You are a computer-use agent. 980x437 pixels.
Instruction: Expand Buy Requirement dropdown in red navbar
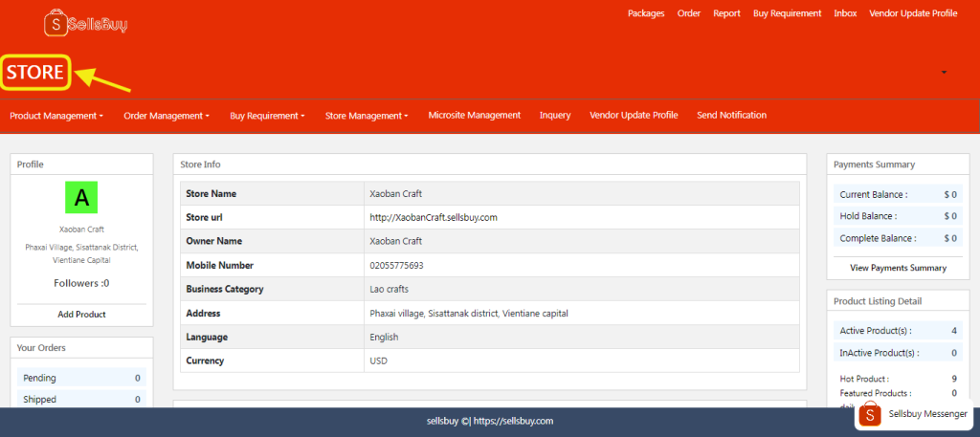click(x=268, y=116)
